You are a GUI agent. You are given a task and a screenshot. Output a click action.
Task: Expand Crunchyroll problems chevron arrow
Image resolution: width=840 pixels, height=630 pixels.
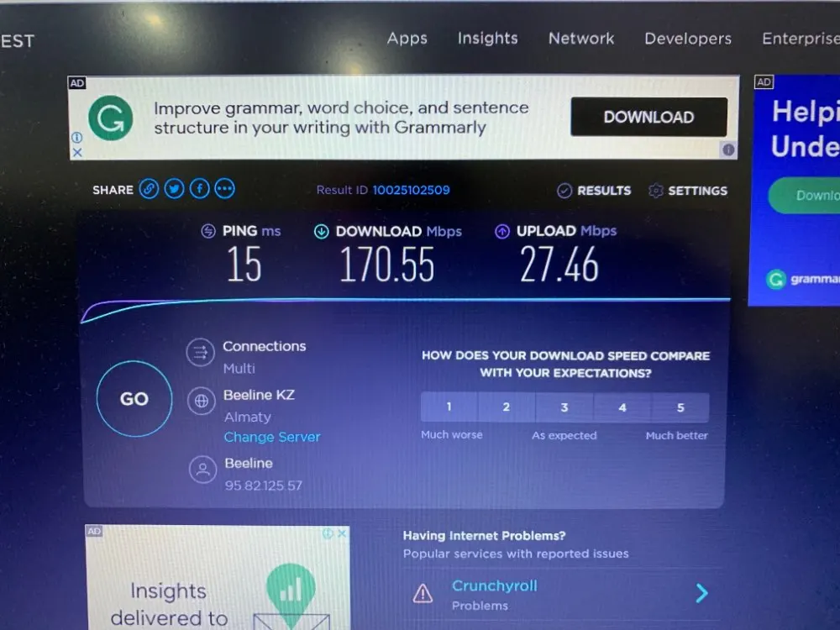coord(701,593)
